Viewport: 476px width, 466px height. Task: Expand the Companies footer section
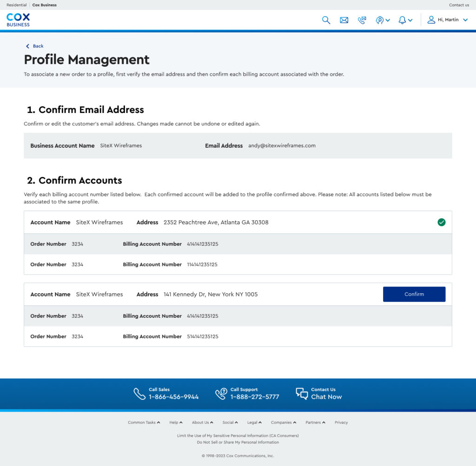point(284,422)
